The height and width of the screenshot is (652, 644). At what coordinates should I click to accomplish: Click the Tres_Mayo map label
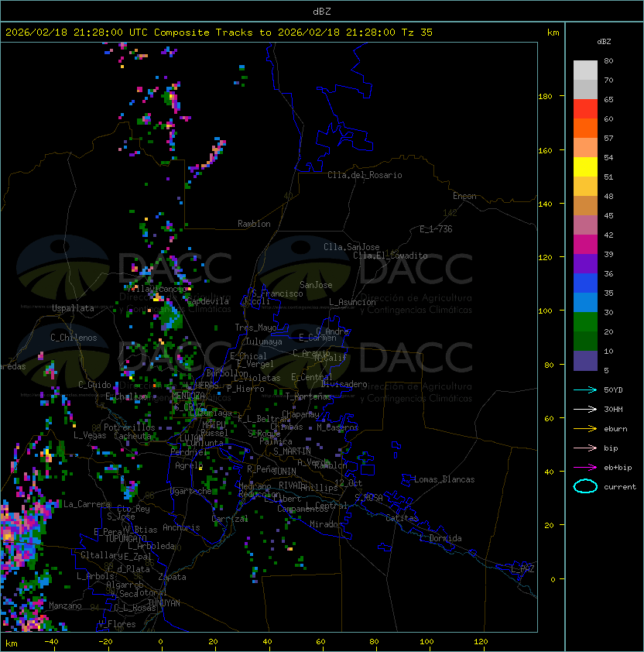[255, 328]
